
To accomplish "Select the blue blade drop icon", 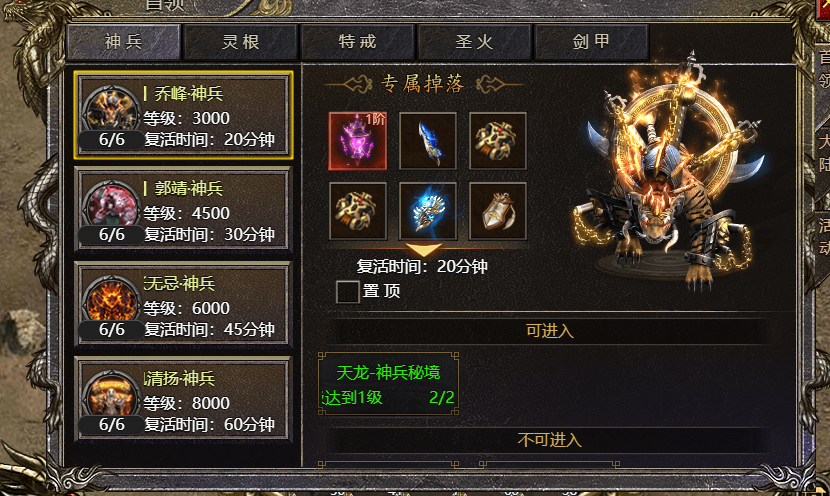I will pos(428,141).
